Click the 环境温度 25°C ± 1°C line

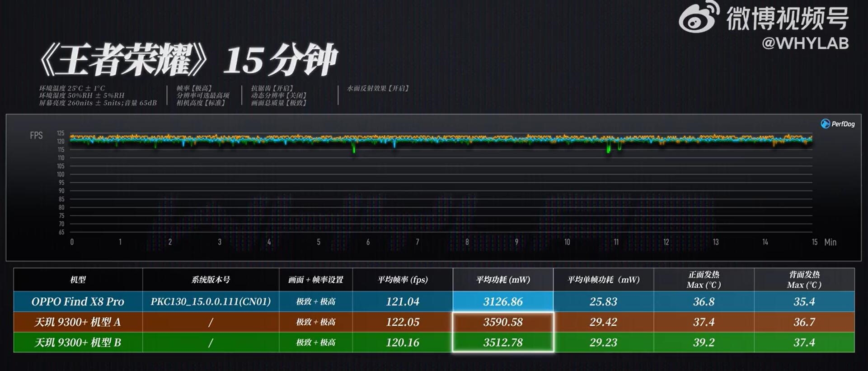pos(72,88)
